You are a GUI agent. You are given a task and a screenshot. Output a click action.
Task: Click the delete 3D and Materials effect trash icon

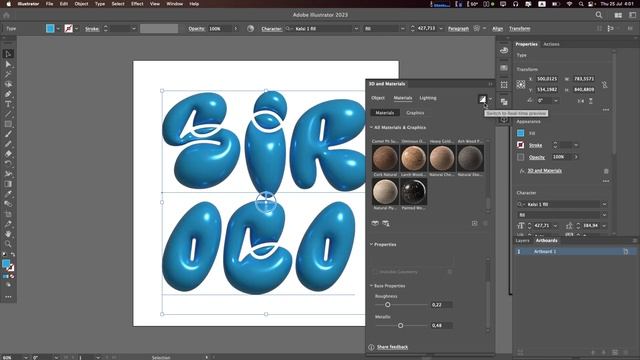606,171
